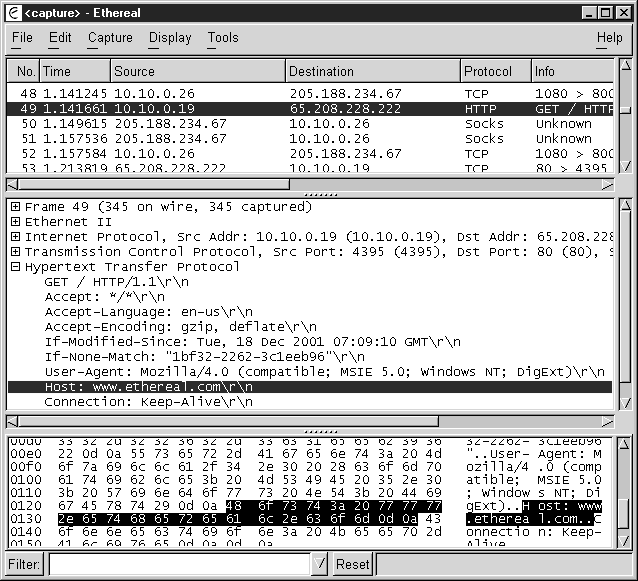The height and width of the screenshot is (581, 638).
Task: Open the File menu
Action: pyautogui.click(x=22, y=38)
